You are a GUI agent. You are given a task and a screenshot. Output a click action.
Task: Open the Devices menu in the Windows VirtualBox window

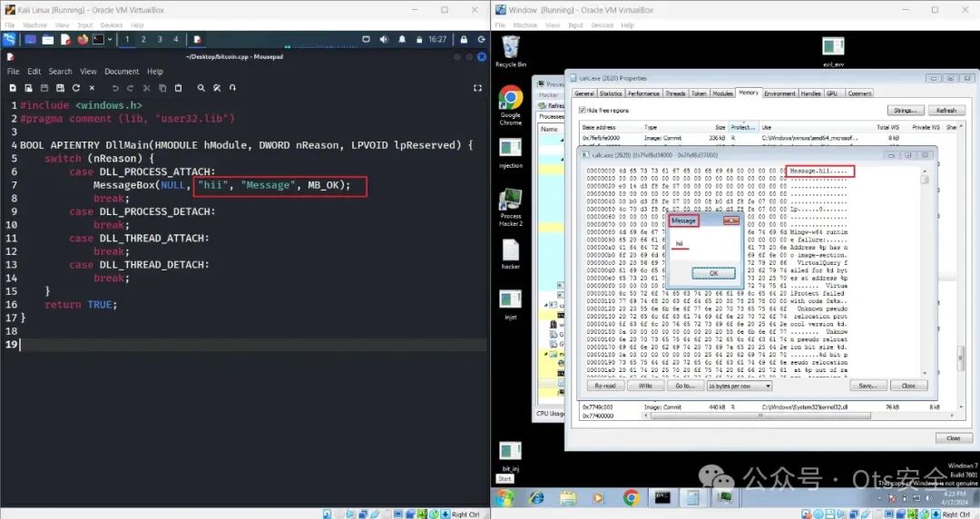click(x=602, y=25)
